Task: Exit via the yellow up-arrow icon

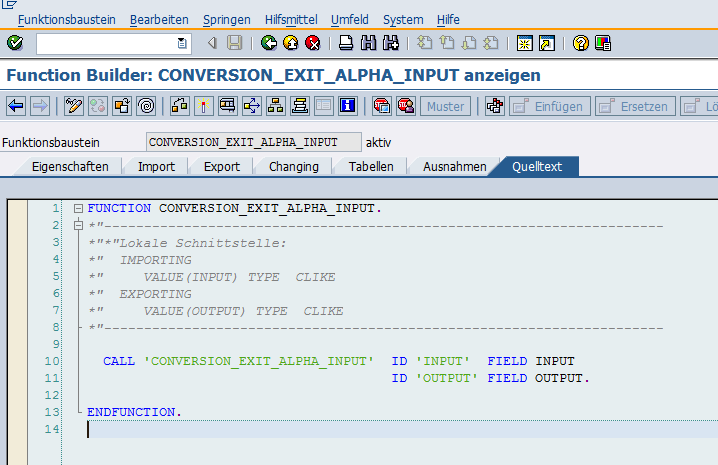Action: tap(291, 43)
